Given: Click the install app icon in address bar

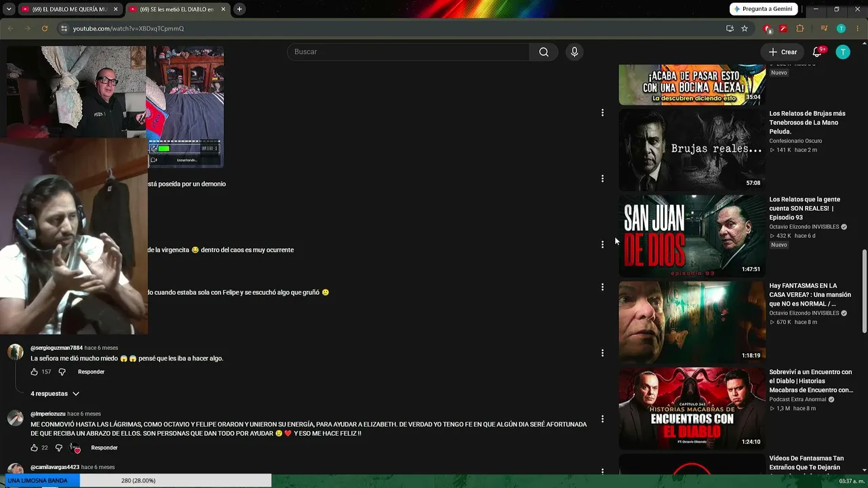Looking at the screenshot, I should (x=730, y=28).
